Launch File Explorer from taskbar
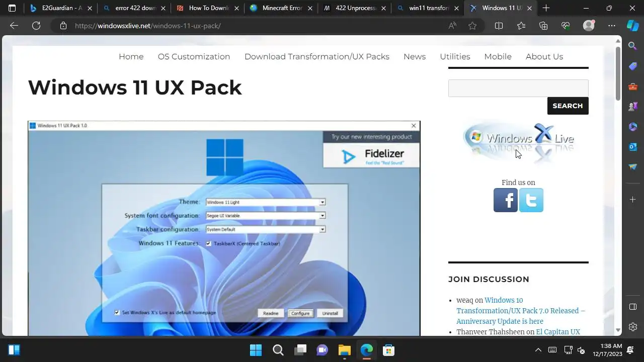 [x=344, y=350]
